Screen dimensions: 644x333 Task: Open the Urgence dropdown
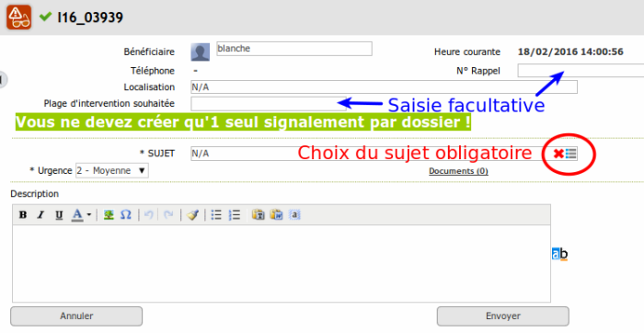pos(111,170)
